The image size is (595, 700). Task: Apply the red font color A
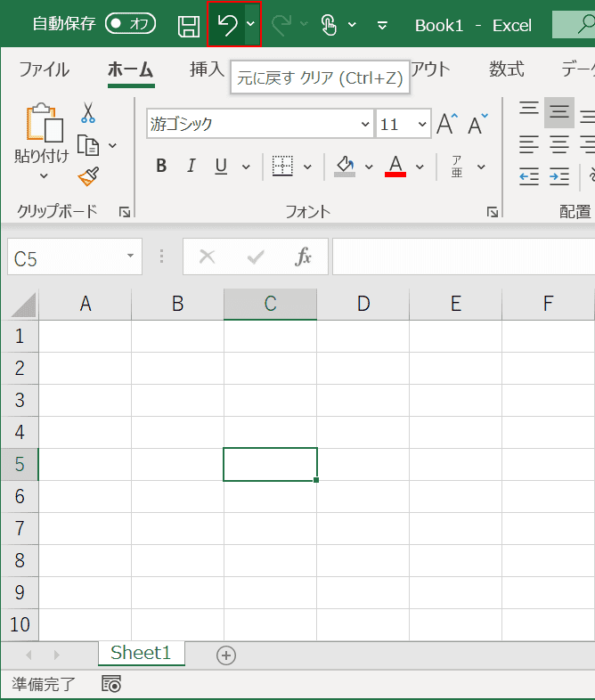pyautogui.click(x=395, y=166)
